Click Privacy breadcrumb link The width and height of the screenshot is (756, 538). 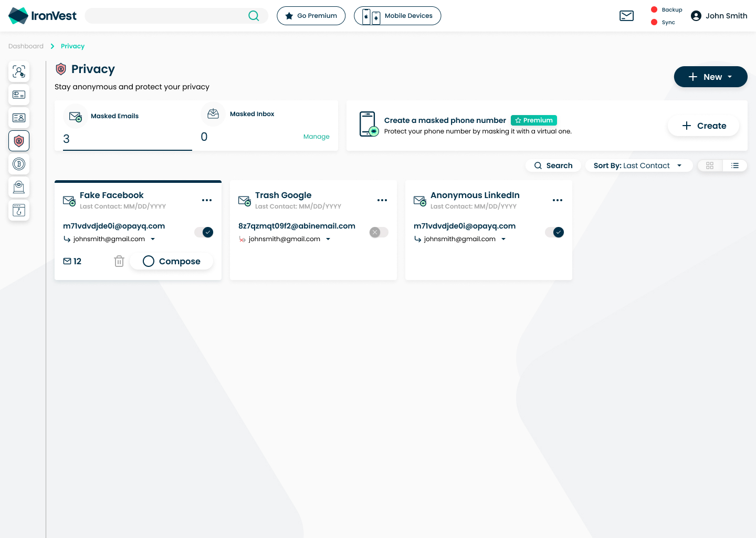(72, 46)
